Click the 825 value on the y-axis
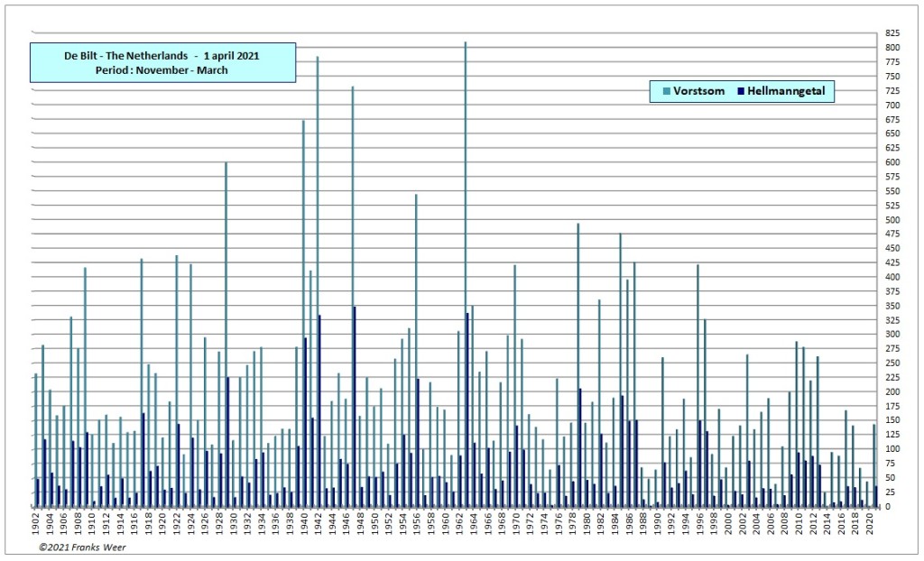 [x=891, y=33]
